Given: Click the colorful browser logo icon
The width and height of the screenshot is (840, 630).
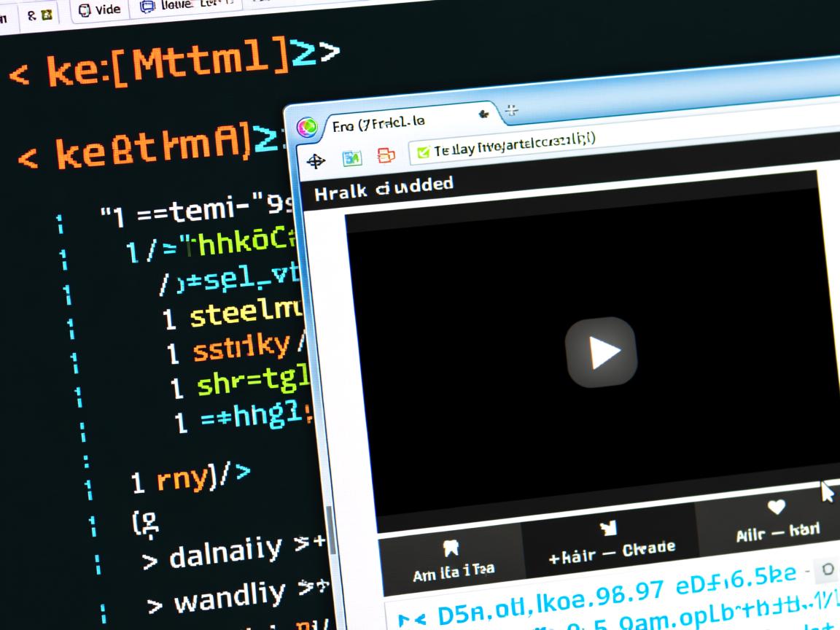Looking at the screenshot, I should [x=307, y=128].
